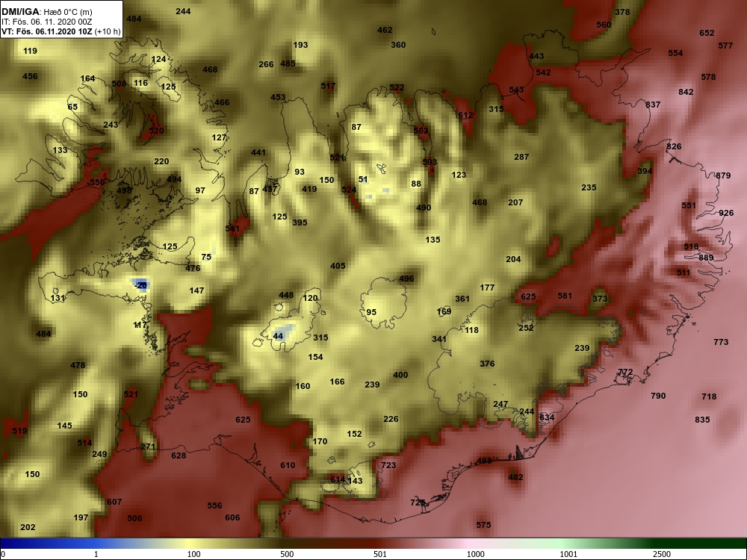Image resolution: width=747 pixels, height=560 pixels.
Task: Click the map value 226
Action: click(391, 419)
